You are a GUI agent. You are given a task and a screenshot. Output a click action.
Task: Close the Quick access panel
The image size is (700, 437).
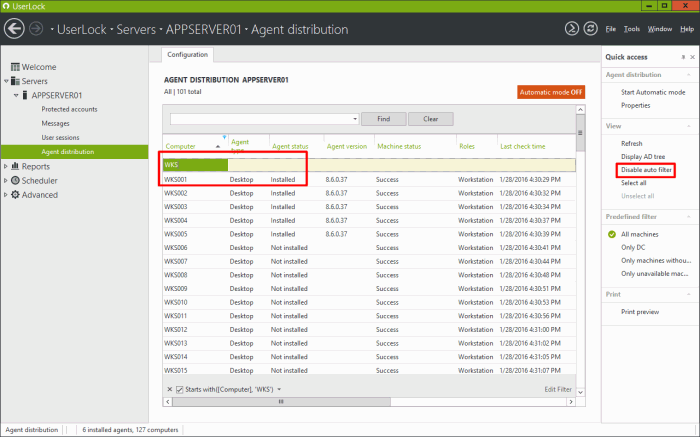tap(692, 57)
